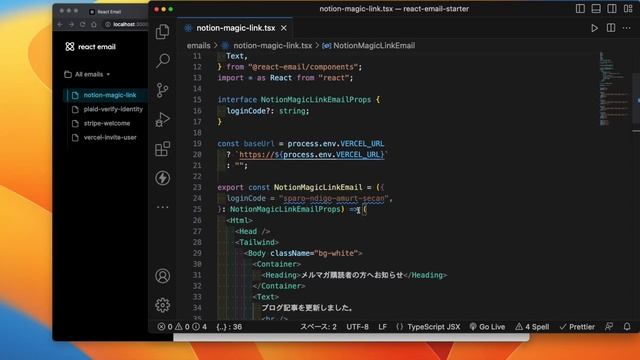
Task: Click the Tailwind tag on line 28
Action: (257, 242)
